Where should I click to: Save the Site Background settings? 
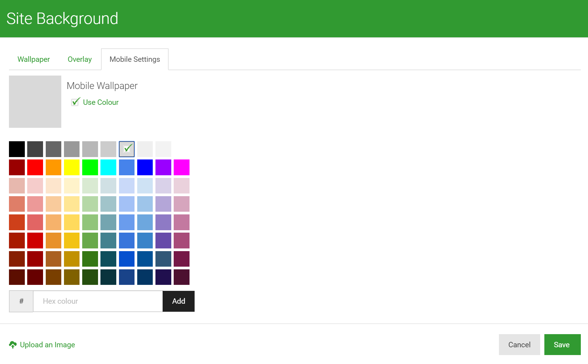click(562, 345)
